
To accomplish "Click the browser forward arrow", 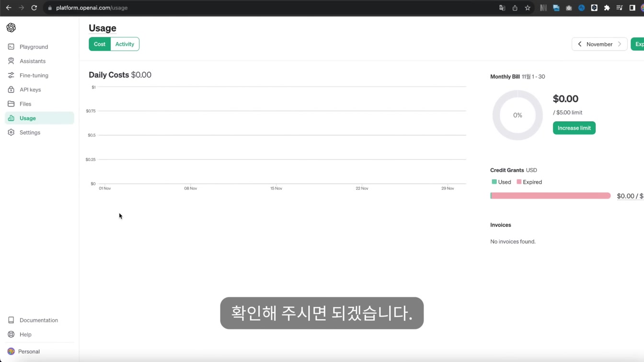I will pyautogui.click(x=21, y=8).
